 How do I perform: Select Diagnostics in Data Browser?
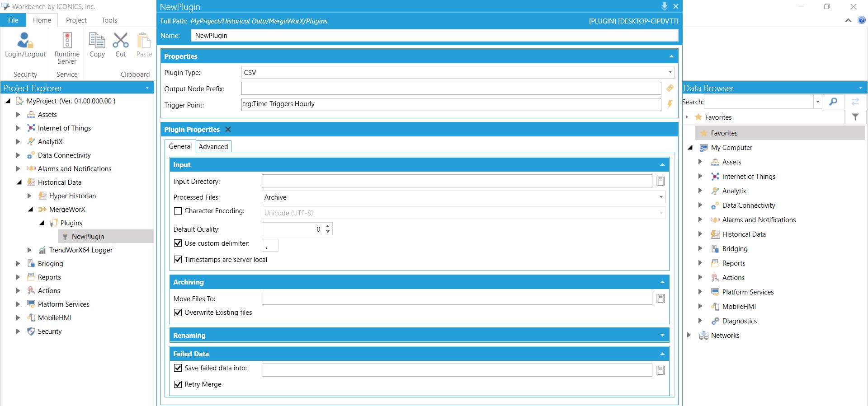point(739,321)
